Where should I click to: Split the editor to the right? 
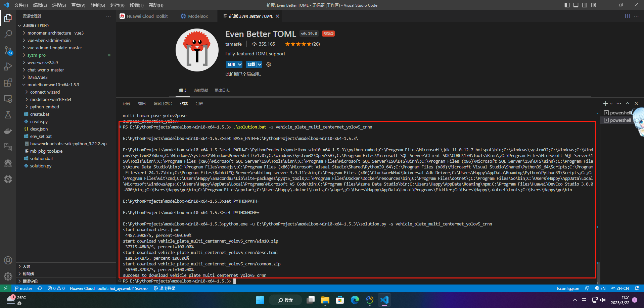click(x=628, y=16)
